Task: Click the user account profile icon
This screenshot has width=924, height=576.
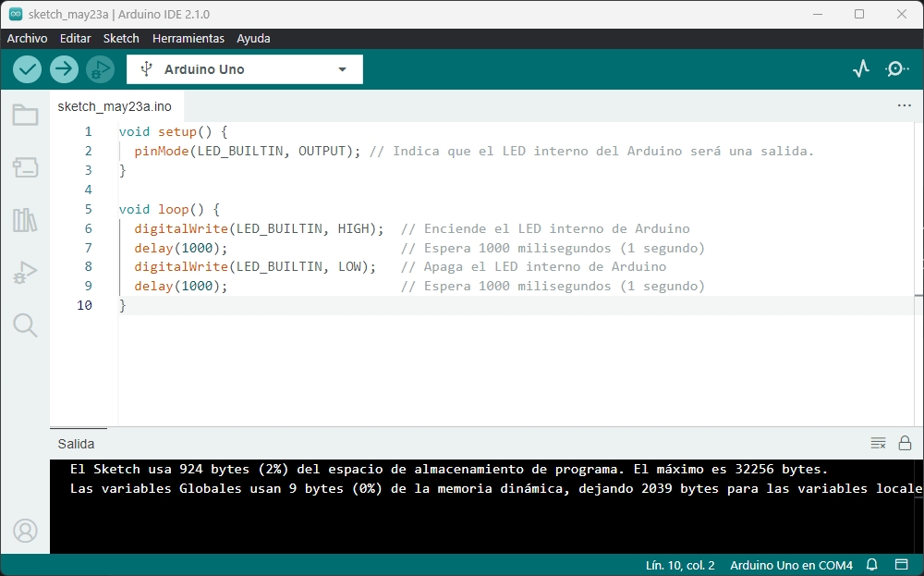Action: (x=25, y=531)
